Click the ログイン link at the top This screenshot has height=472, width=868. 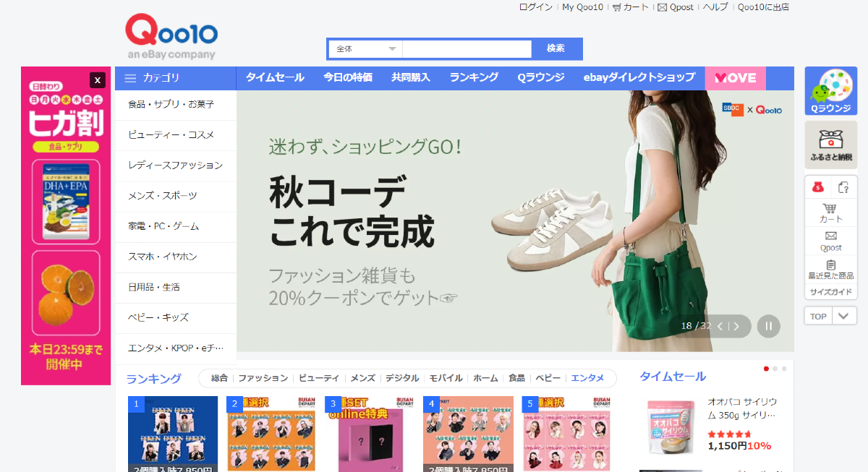coord(535,7)
